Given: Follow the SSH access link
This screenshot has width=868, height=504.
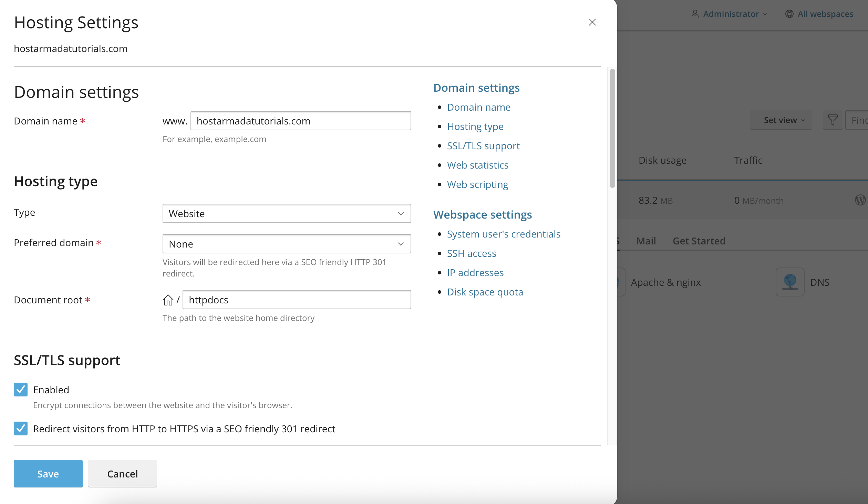Looking at the screenshot, I should pos(472,253).
